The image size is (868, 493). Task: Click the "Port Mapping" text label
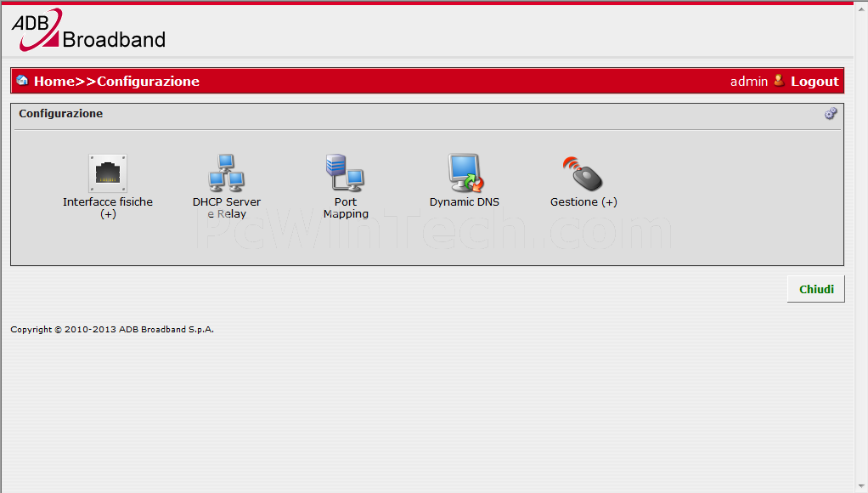point(346,207)
